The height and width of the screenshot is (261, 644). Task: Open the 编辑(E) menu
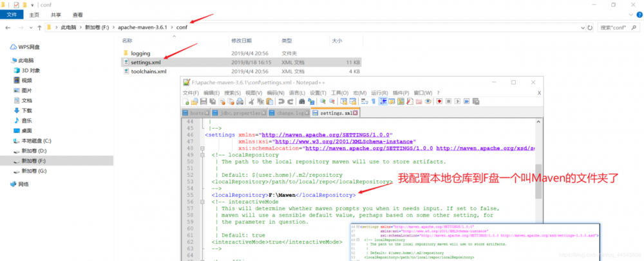click(x=211, y=93)
